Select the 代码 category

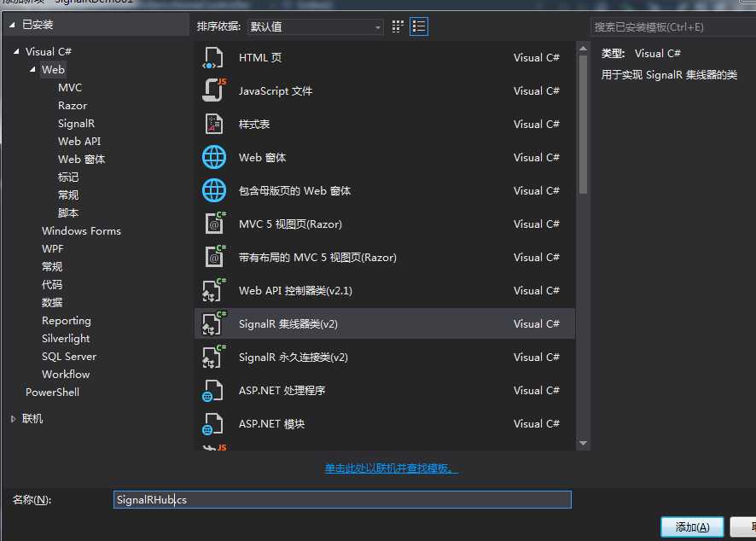click(x=52, y=284)
